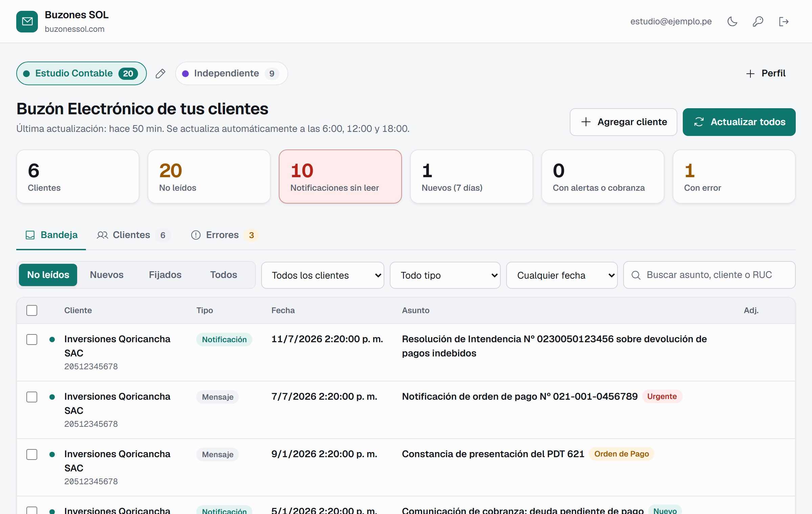Image resolution: width=812 pixels, height=514 pixels.
Task: Switch to the Errores tab
Action: pos(225,235)
